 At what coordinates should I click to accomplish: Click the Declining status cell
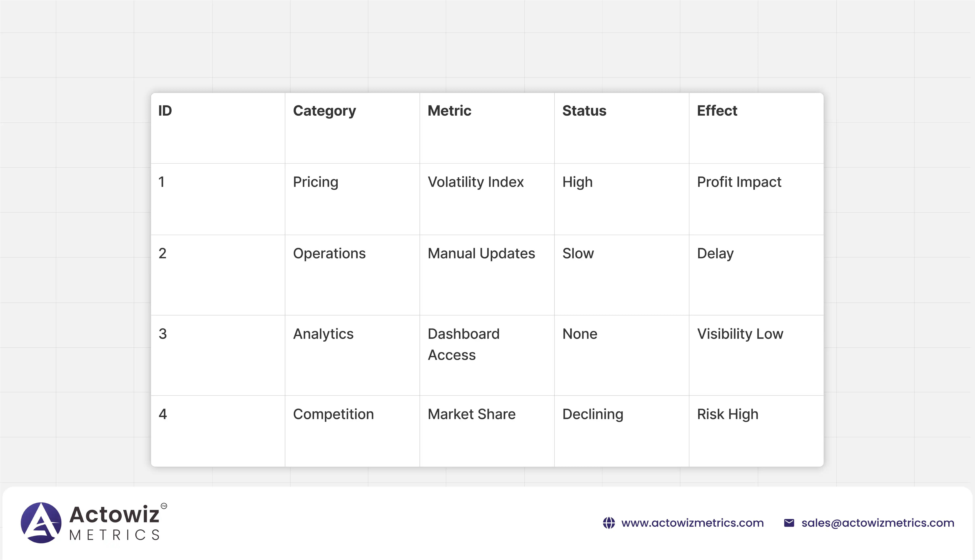coord(592,414)
